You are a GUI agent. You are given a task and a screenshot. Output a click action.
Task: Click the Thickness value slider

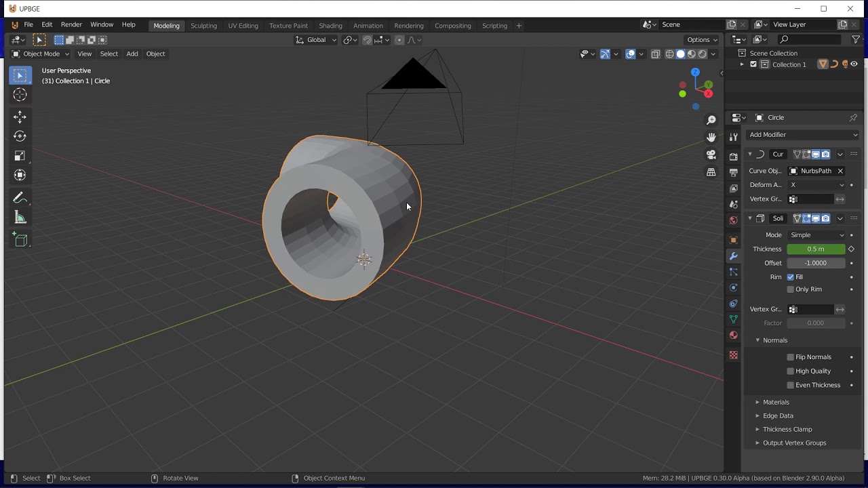tap(816, 249)
